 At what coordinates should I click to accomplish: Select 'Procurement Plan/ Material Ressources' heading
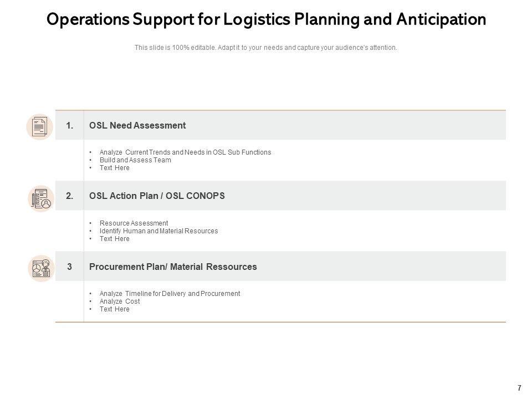(173, 267)
